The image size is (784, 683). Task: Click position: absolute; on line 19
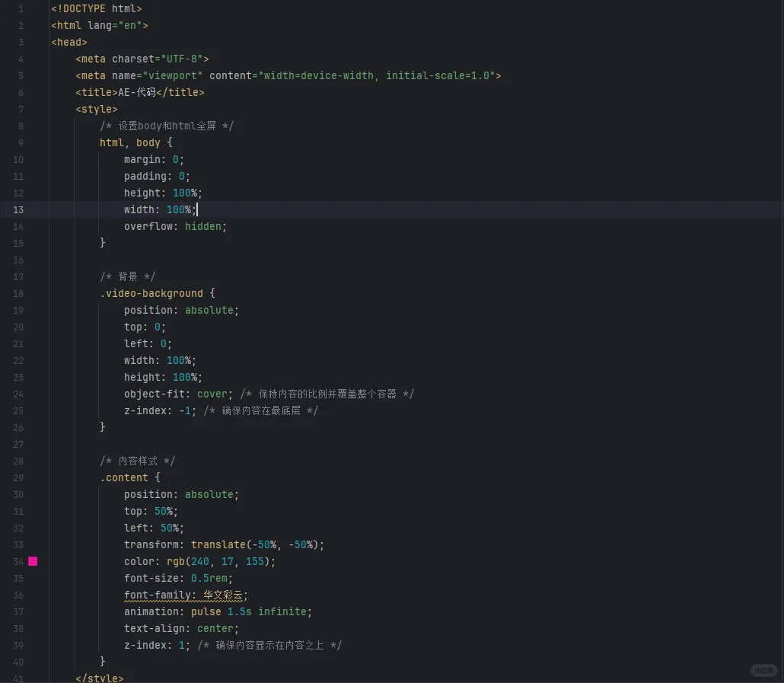tap(181, 311)
